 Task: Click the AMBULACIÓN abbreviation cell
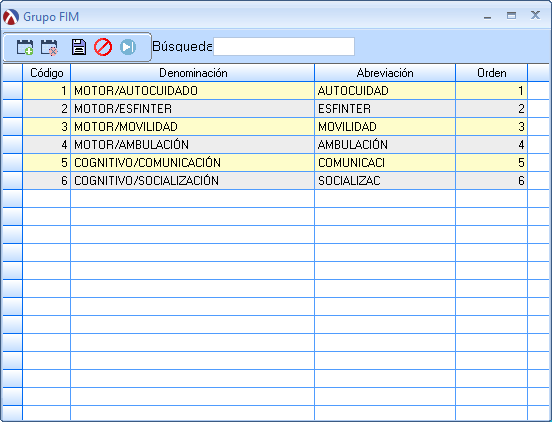(385, 145)
